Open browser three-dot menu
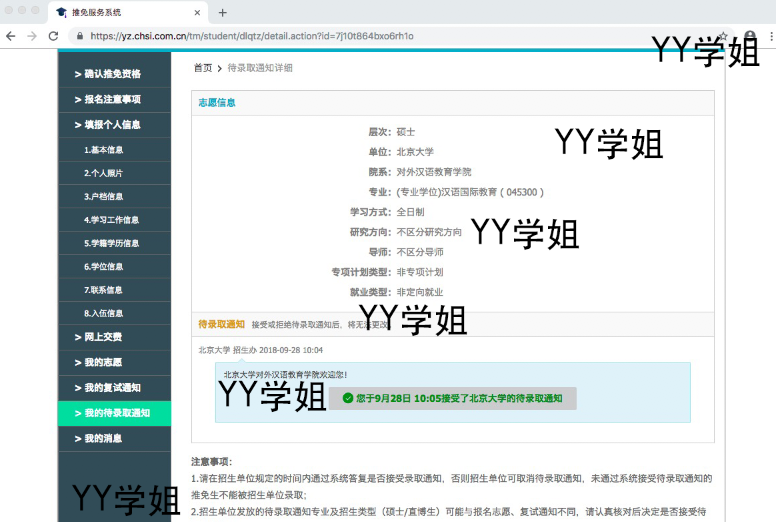Screen dimensions: 776x522 [x=771, y=36]
